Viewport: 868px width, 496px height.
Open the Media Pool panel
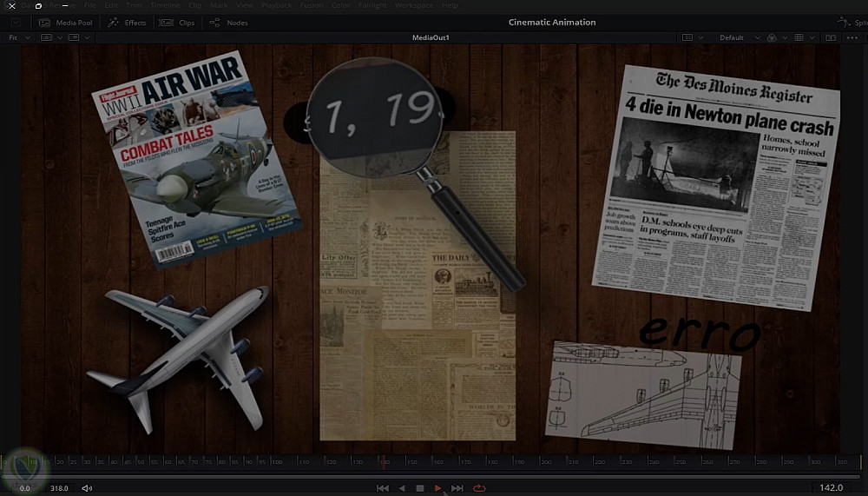pos(65,23)
